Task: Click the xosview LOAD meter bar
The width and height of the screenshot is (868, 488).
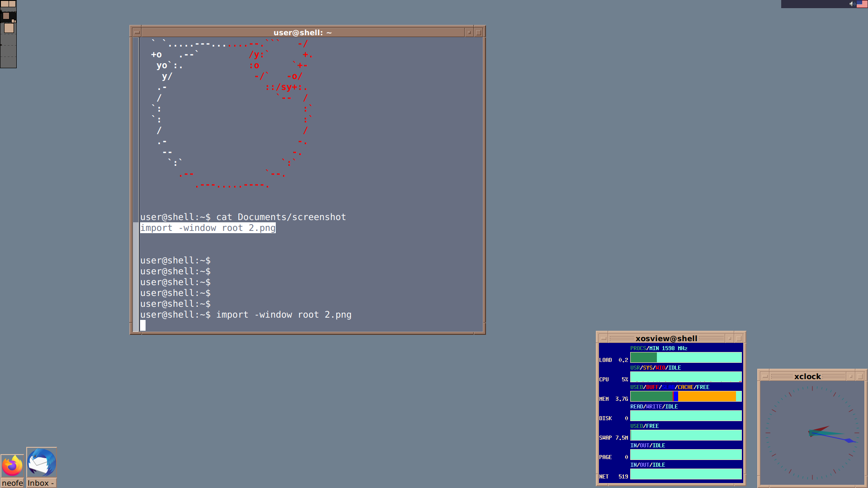Action: (685, 357)
